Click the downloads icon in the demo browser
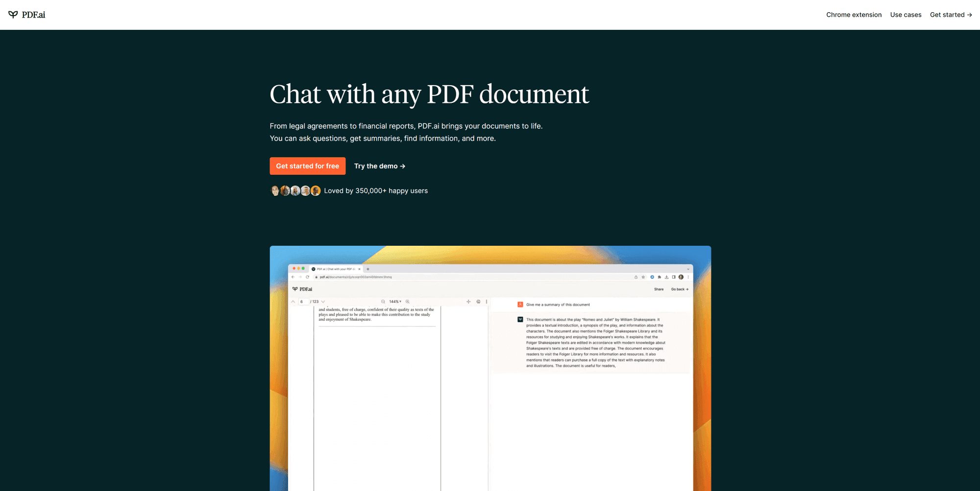The image size is (980, 491). tap(666, 277)
